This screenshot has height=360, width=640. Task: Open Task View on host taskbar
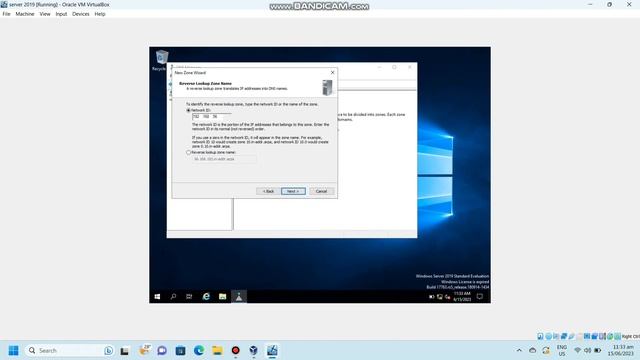pos(124,351)
